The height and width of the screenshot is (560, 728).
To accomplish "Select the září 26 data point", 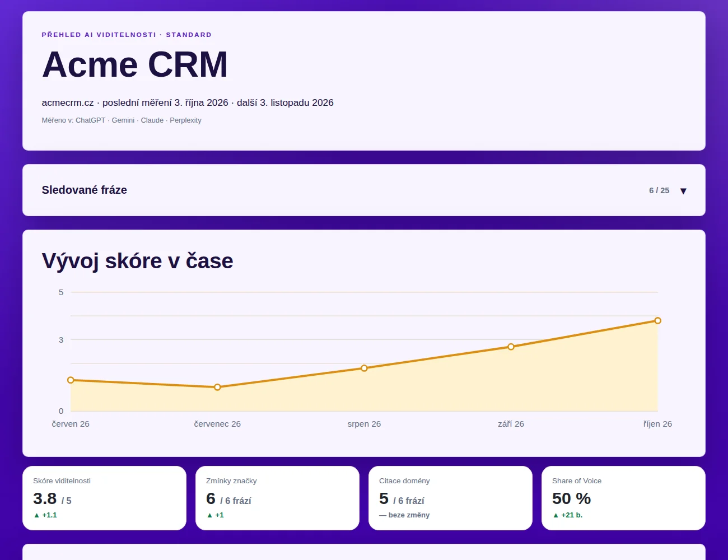I will [511, 347].
